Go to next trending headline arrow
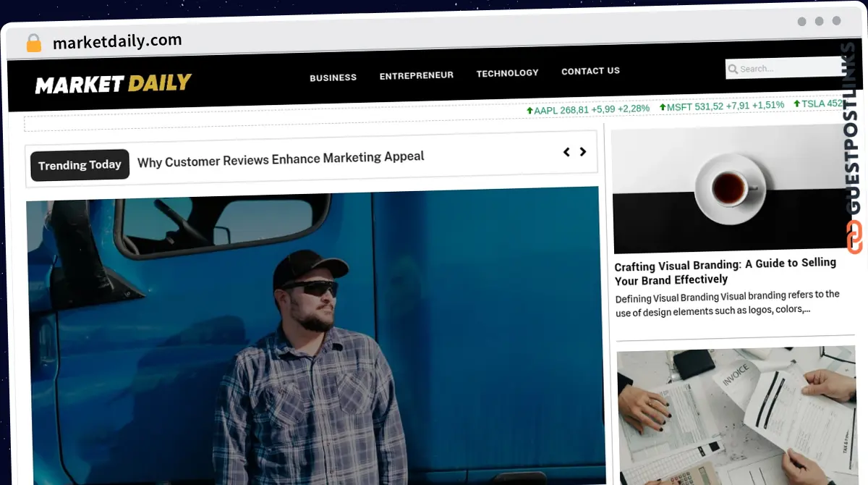The width and height of the screenshot is (868, 485). (583, 152)
